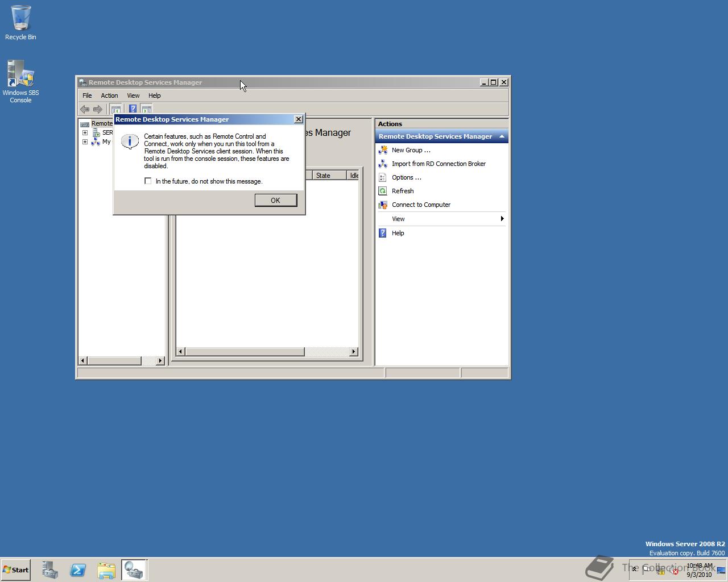Open the Help menu in menu bar
This screenshot has height=582, width=728.
point(155,95)
